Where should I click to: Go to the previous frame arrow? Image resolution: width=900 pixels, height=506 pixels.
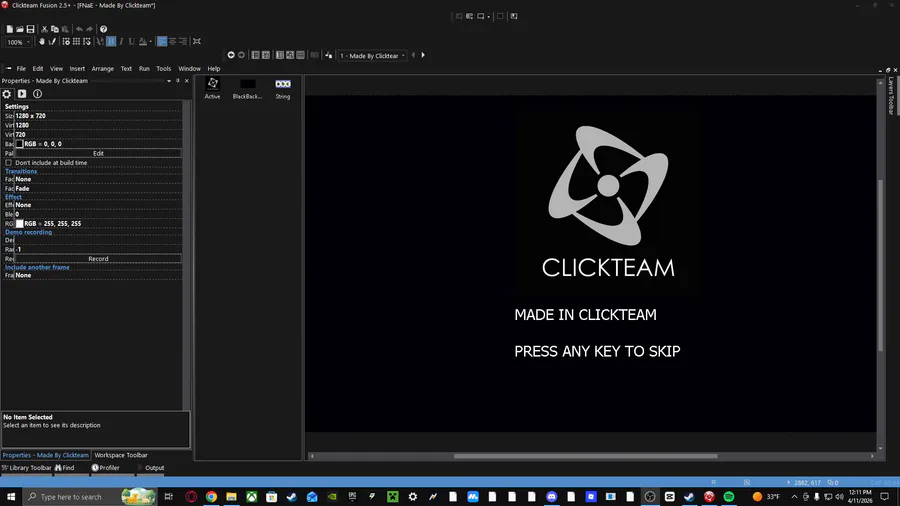(x=413, y=55)
